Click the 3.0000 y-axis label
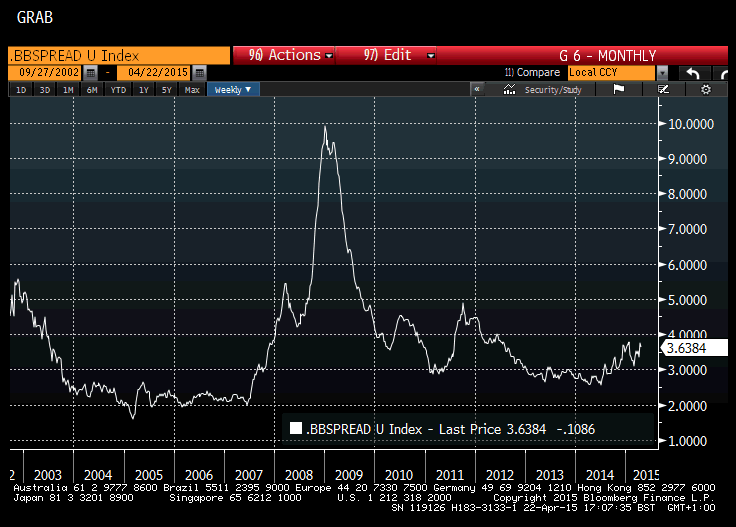 pyautogui.click(x=687, y=370)
